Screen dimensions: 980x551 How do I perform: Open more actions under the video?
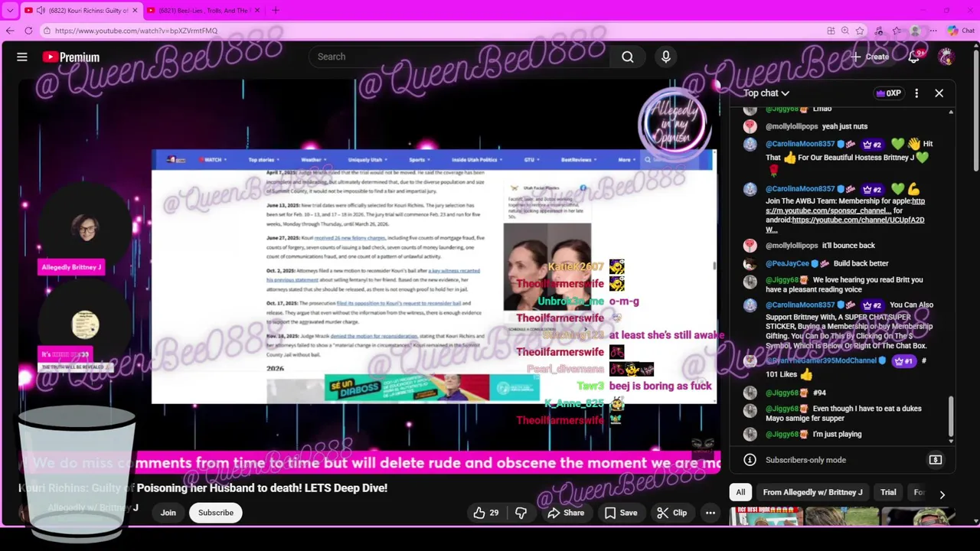(710, 513)
